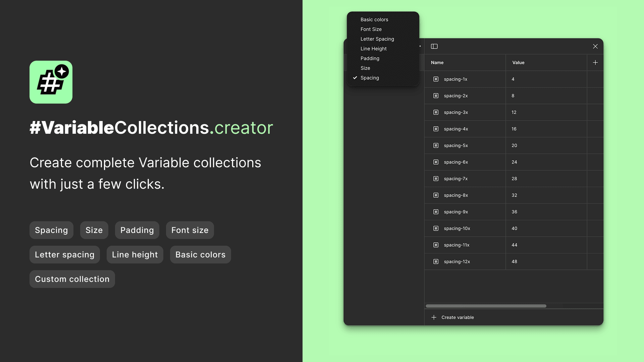The image size is (644, 362).
Task: Close the variables panel
Action: [x=595, y=46]
